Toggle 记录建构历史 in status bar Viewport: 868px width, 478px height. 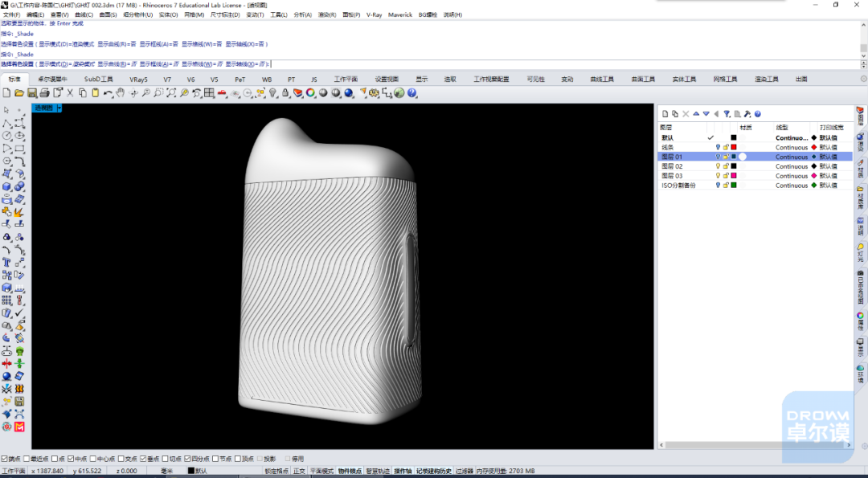434,471
